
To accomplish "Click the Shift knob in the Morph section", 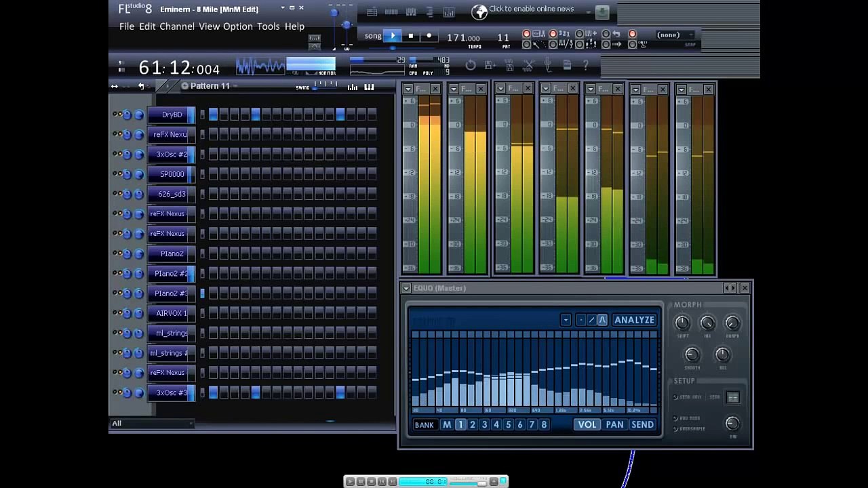I will point(682,323).
